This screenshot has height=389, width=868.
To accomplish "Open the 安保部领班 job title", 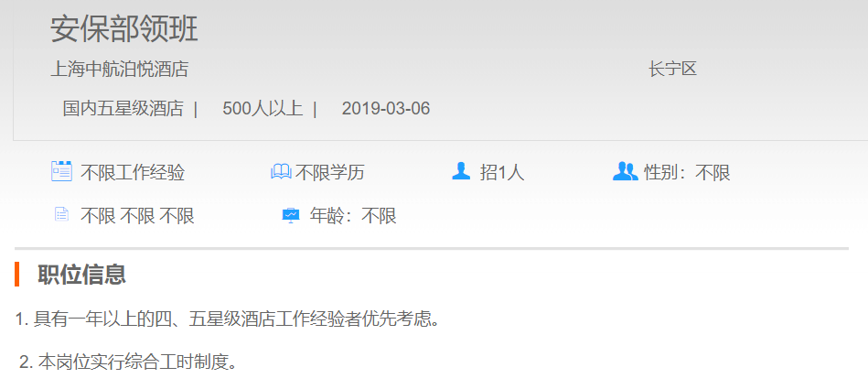I will [x=124, y=28].
